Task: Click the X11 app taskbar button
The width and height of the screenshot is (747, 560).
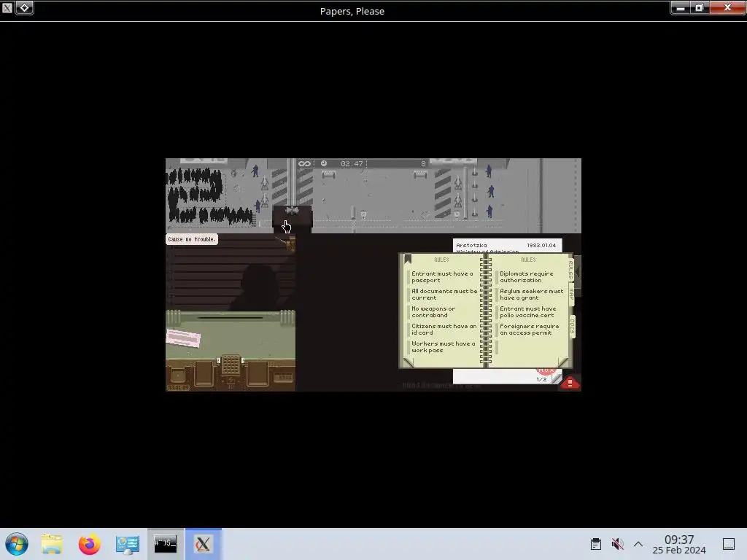Action: pos(204,544)
